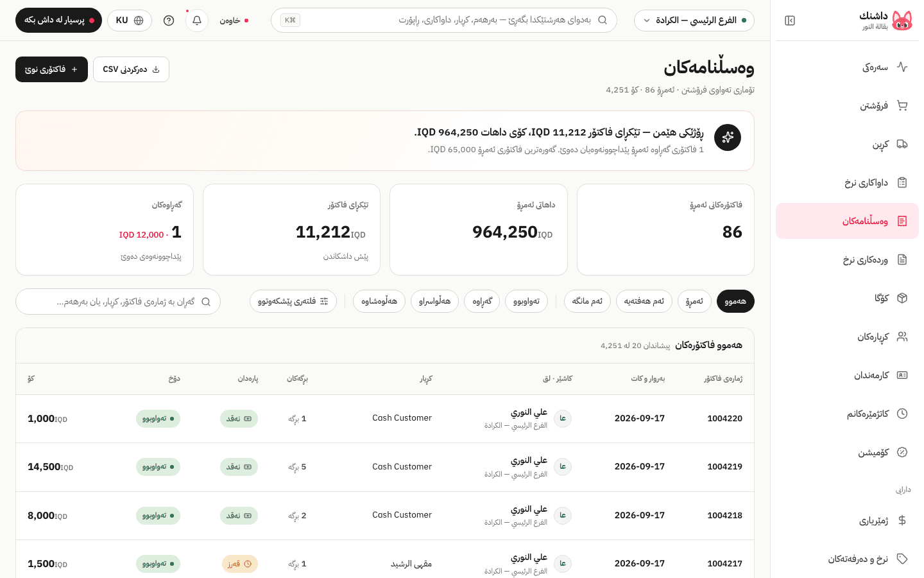Viewport: 924px width, 578px height.
Task: Open نرخ و دەرفەتەکان tag item
Action: [847, 559]
